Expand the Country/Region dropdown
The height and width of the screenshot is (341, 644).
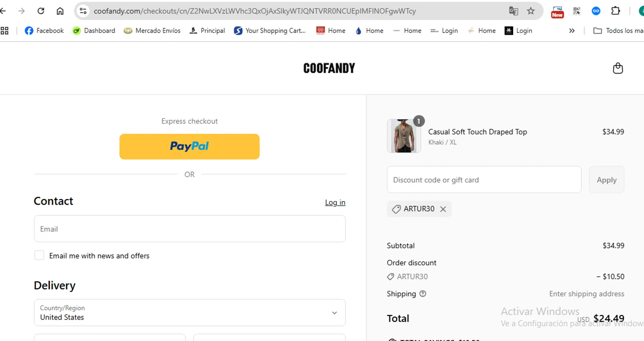click(x=190, y=312)
